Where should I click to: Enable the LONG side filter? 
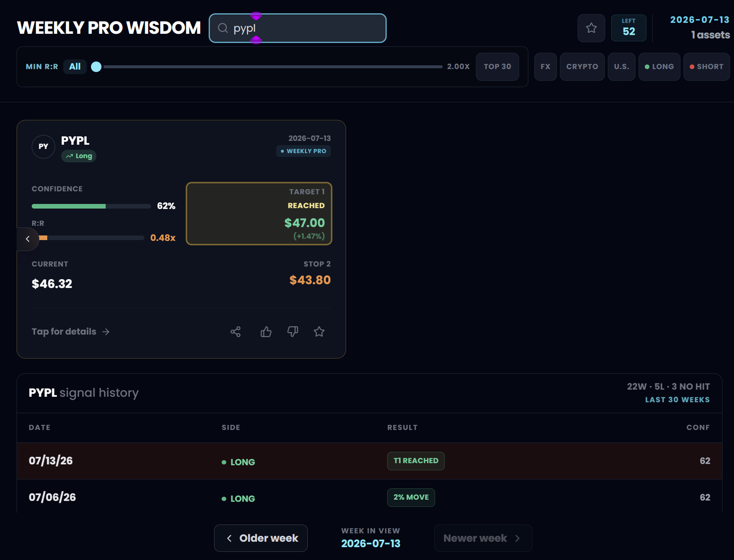tap(659, 66)
